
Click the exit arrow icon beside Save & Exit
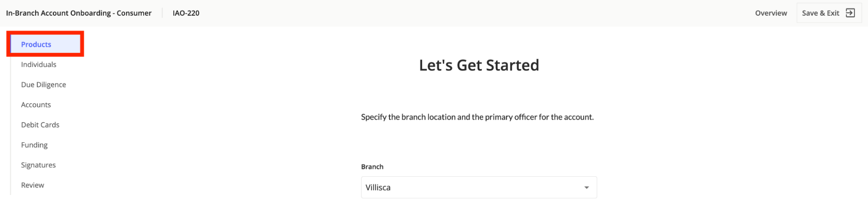coord(850,13)
